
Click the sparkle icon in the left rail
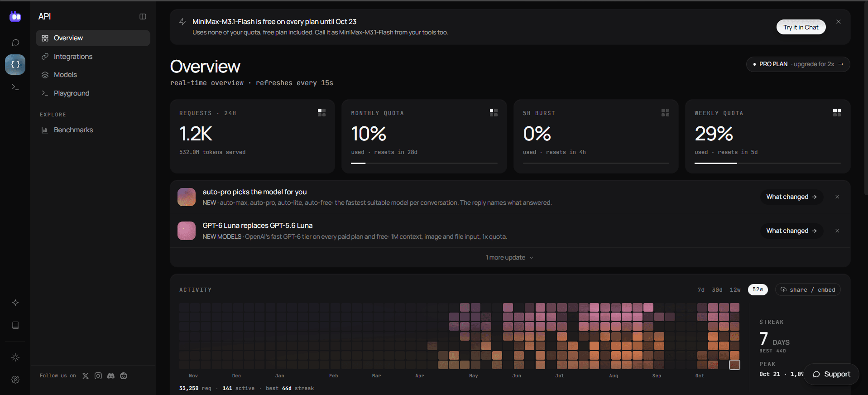click(x=15, y=303)
